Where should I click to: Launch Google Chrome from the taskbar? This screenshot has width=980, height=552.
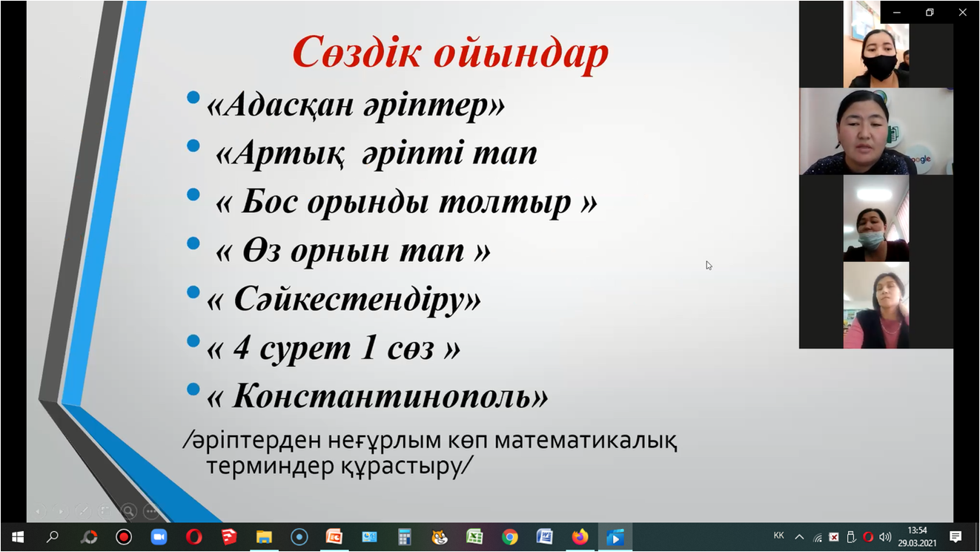509,536
